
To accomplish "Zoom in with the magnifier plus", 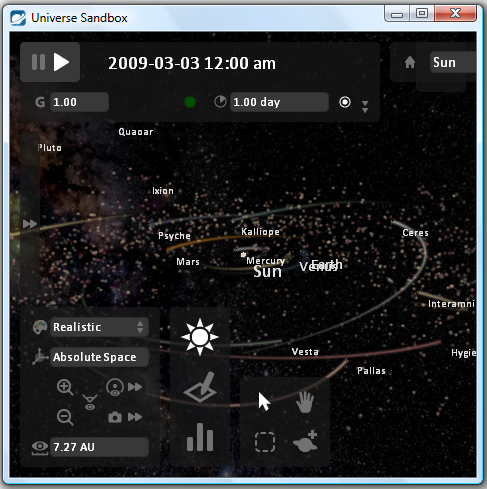I will [65, 387].
